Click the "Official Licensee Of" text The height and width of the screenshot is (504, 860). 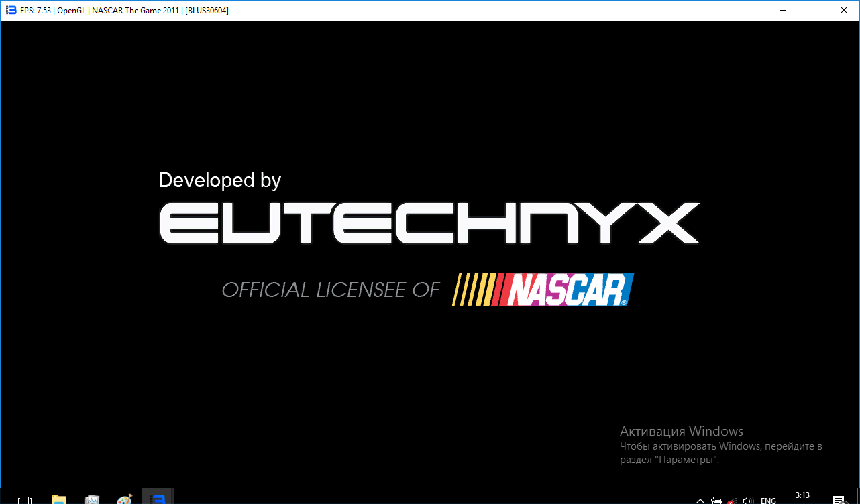click(x=331, y=290)
